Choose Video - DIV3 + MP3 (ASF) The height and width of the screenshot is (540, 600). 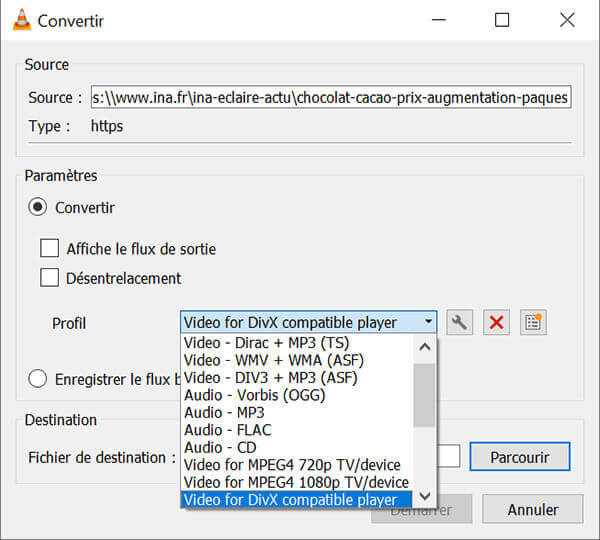pos(297,378)
